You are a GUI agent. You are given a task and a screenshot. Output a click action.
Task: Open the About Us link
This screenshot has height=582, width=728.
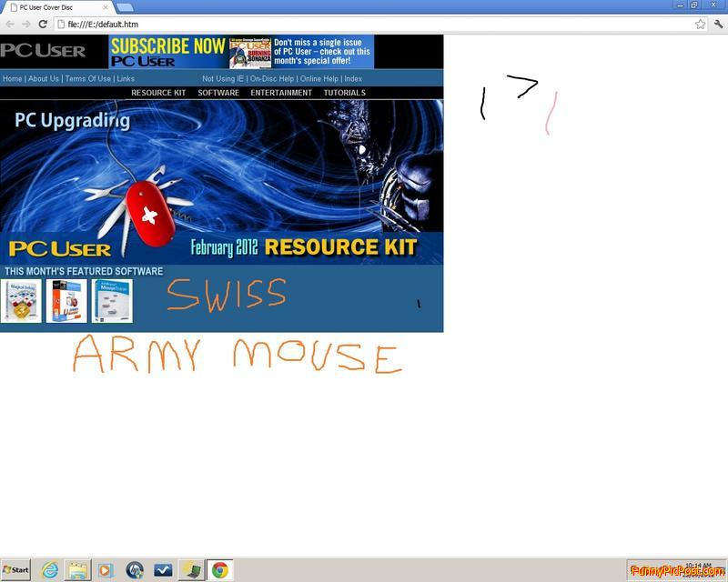44,78
